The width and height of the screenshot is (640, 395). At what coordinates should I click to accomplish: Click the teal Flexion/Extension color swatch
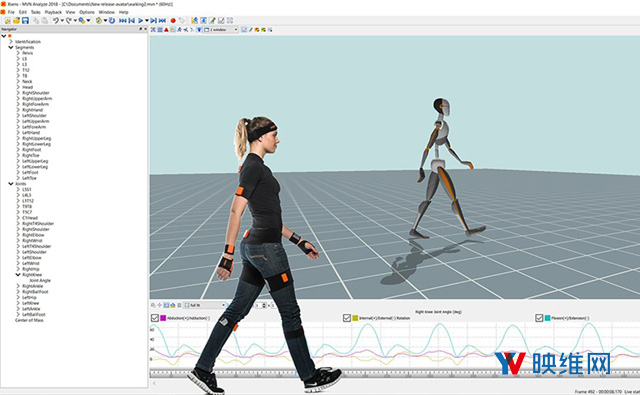pos(548,318)
